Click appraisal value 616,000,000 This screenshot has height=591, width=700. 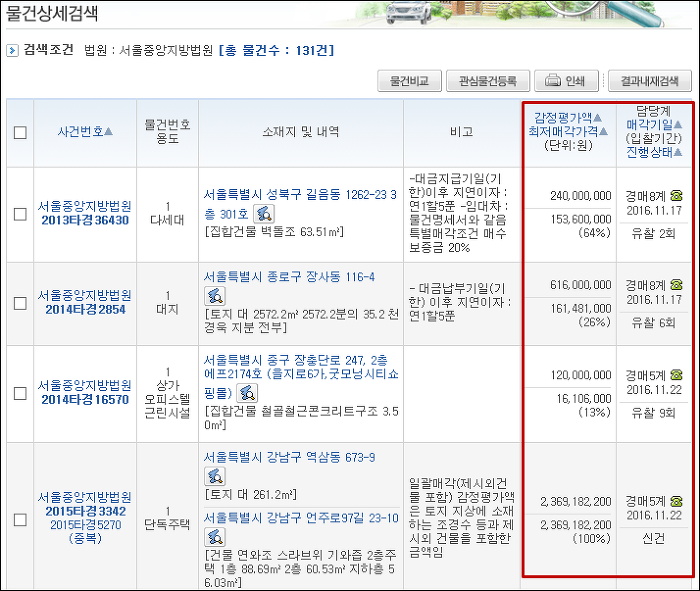[580, 285]
